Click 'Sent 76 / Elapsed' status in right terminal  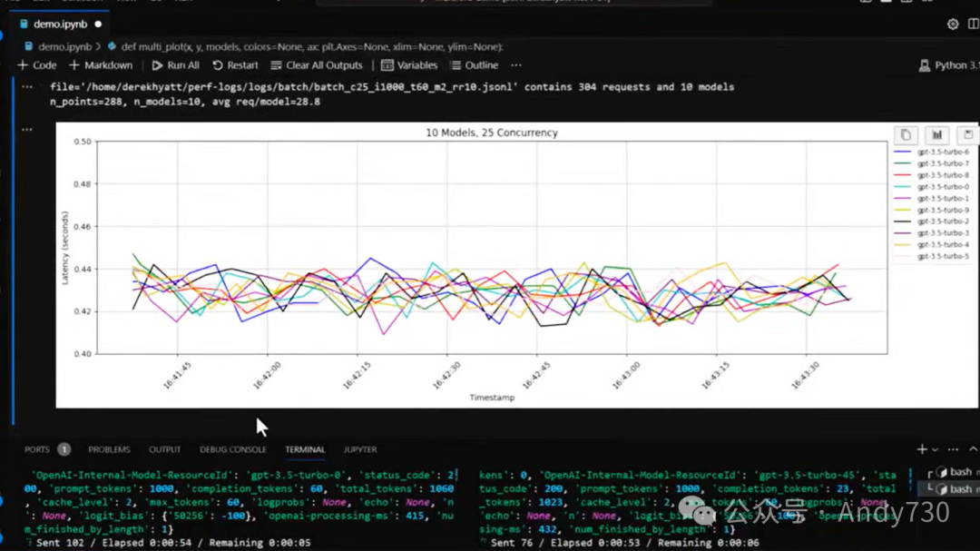pyautogui.click(x=624, y=543)
